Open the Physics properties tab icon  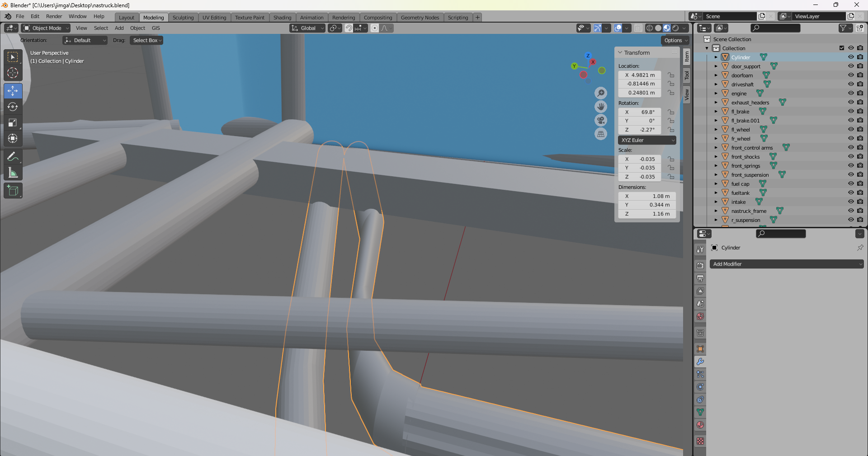700,387
